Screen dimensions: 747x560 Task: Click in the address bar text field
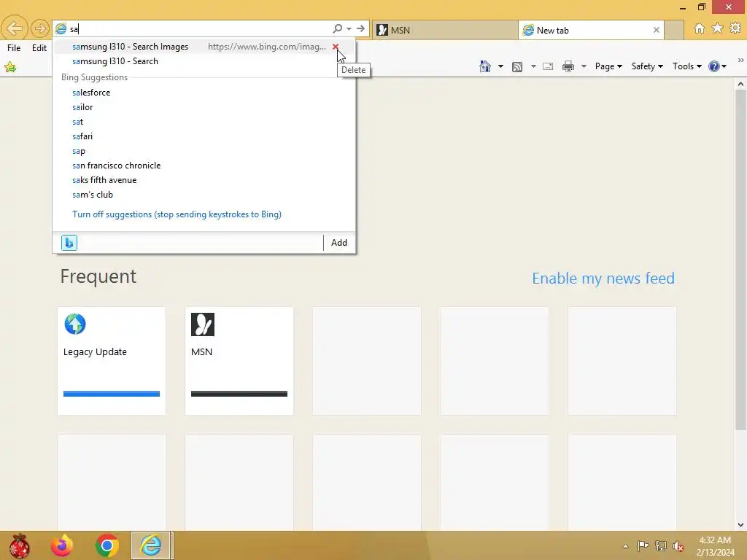(x=200, y=29)
